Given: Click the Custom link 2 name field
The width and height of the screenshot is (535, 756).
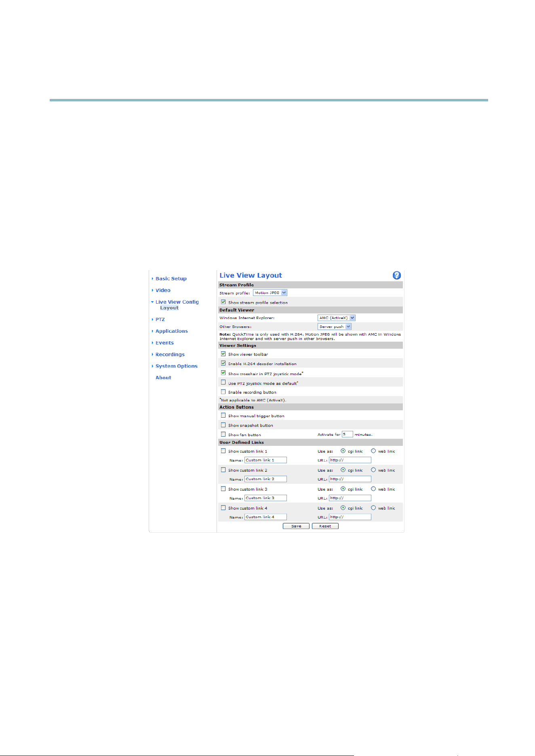Looking at the screenshot, I should tap(265, 479).
